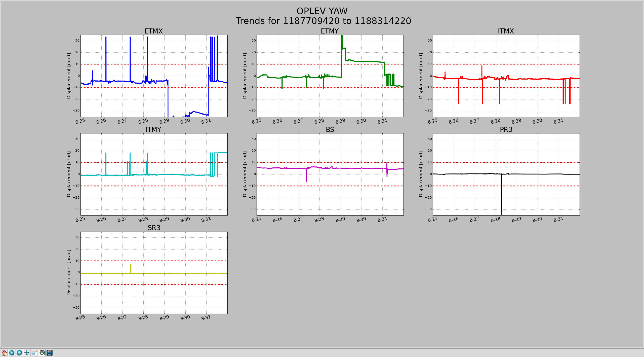The height and width of the screenshot is (357, 644).
Task: Save the figure with the floppy icon
Action: click(50, 353)
